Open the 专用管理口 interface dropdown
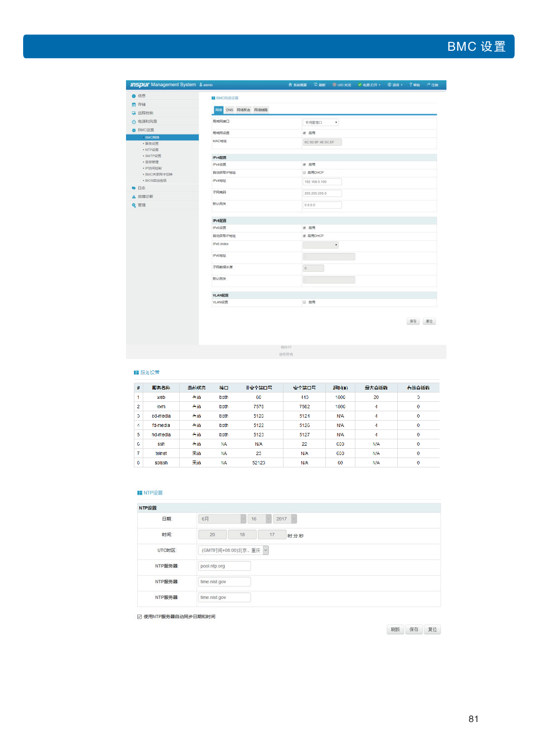538x756 pixels. point(320,123)
